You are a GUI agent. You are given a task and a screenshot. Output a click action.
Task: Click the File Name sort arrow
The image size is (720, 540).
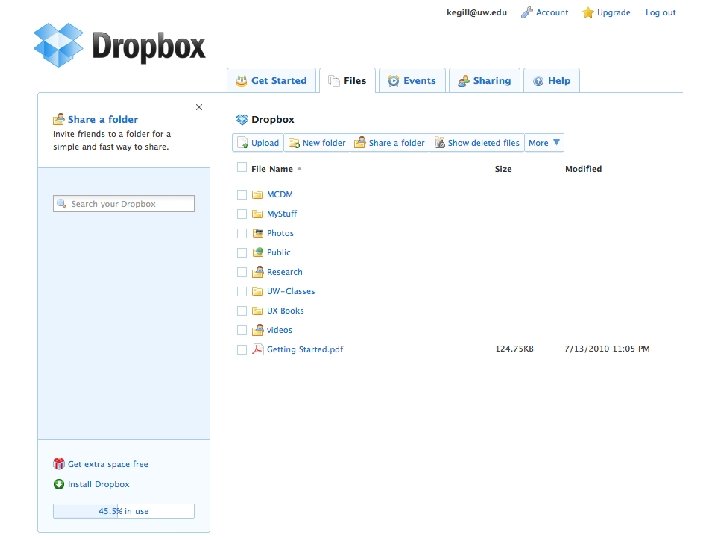click(299, 169)
